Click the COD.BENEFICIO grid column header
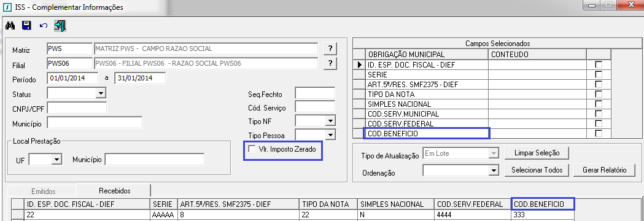 [x=543, y=204]
